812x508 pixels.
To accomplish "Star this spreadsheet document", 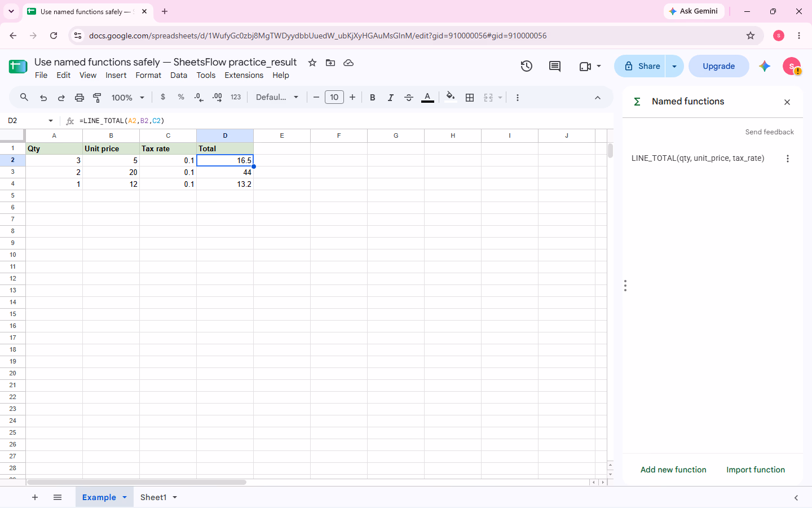I will click(x=312, y=63).
